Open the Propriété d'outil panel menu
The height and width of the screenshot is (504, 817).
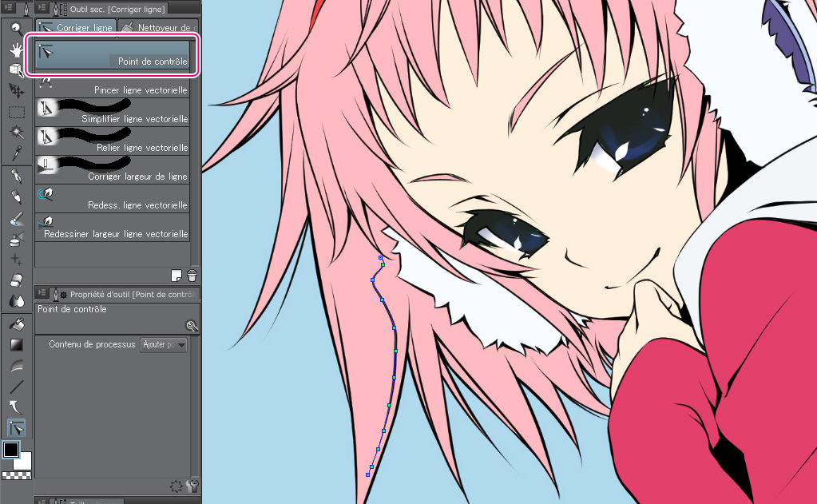pos(42,294)
